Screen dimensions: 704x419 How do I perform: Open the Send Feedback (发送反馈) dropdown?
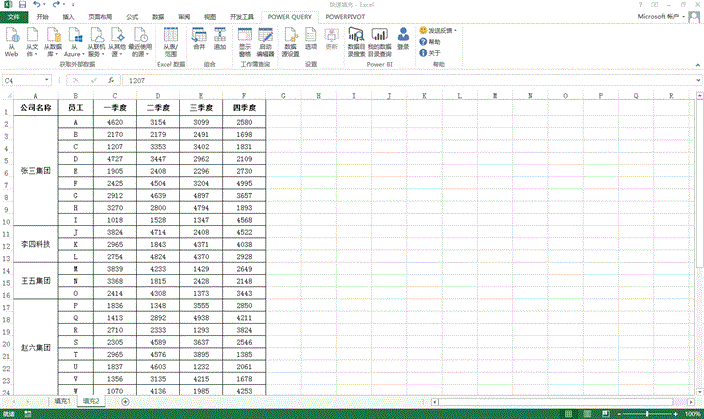click(x=438, y=31)
